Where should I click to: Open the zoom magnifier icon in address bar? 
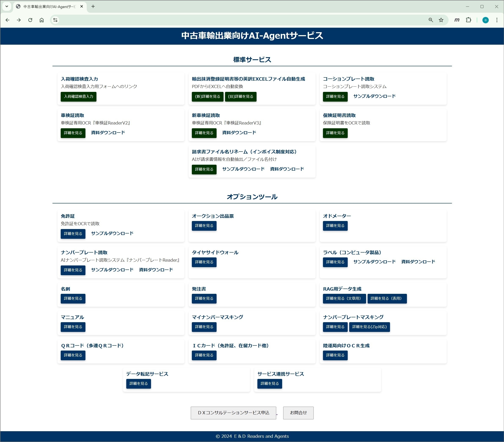[431, 20]
